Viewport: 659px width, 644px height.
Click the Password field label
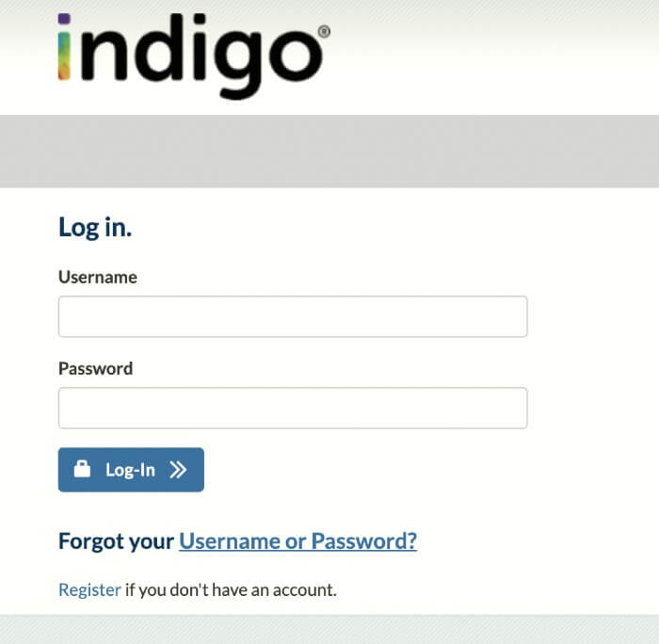[95, 369]
